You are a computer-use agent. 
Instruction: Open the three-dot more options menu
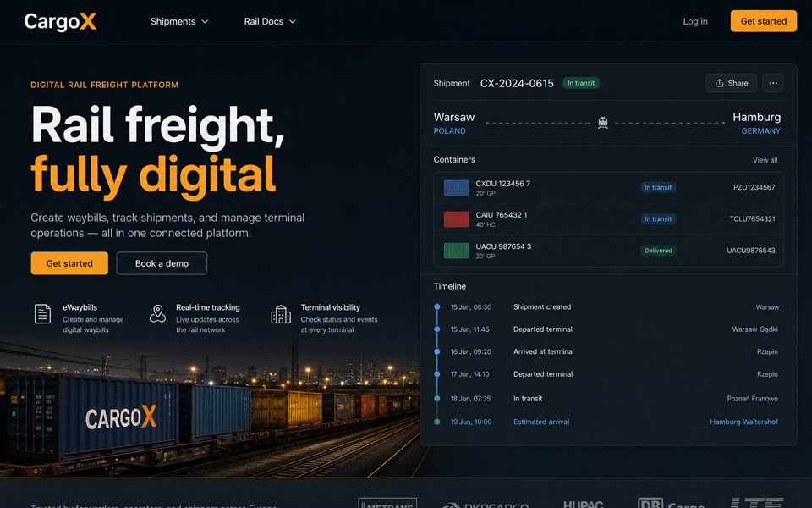point(772,83)
